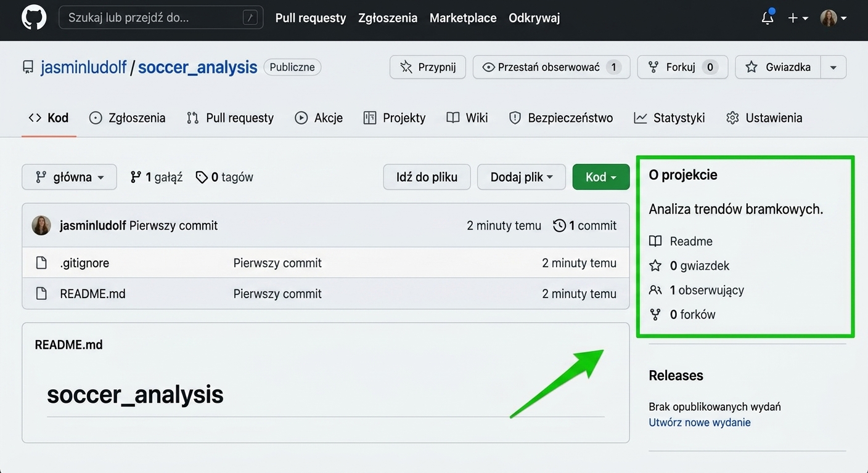Open the Statystyki tab

(x=669, y=118)
